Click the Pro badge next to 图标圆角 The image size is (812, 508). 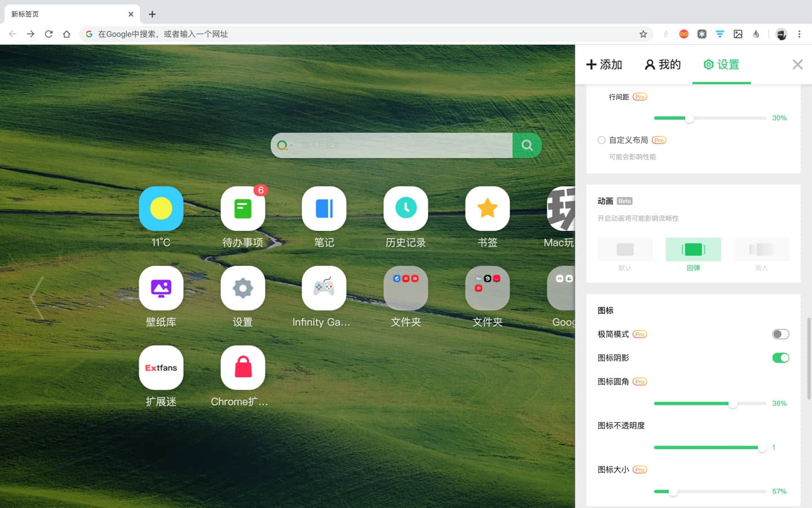(x=639, y=382)
